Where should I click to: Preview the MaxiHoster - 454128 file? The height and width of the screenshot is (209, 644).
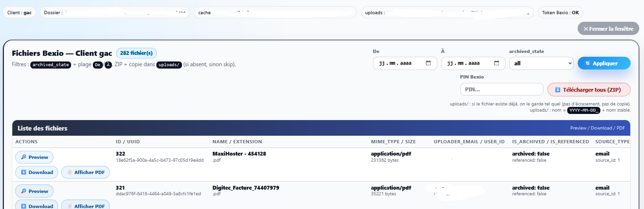(35, 157)
